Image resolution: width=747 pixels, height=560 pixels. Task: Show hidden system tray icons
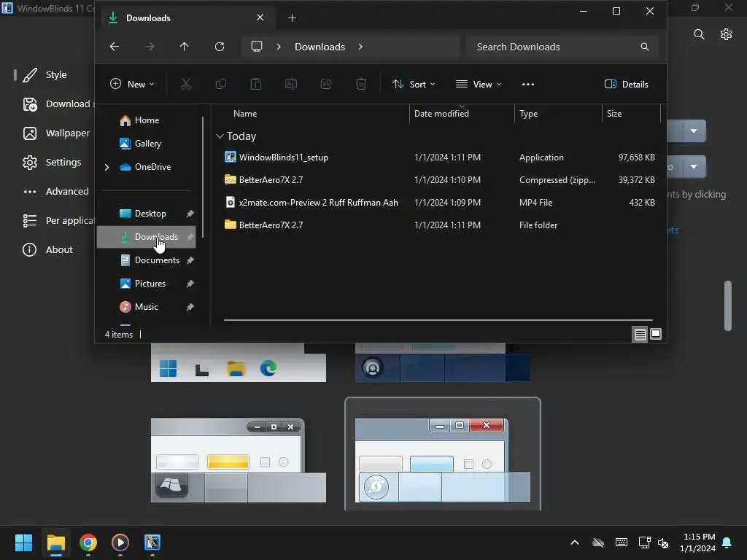(x=575, y=542)
